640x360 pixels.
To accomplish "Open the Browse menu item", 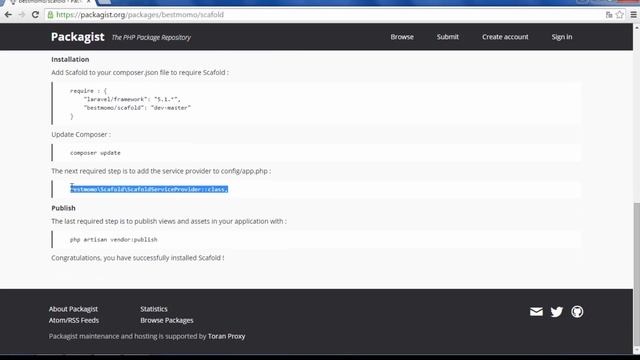I will click(x=402, y=37).
